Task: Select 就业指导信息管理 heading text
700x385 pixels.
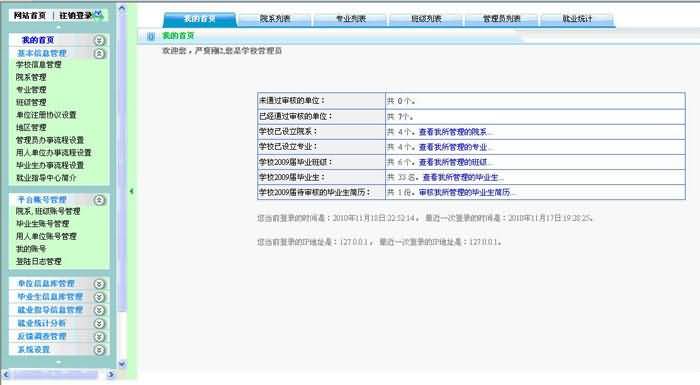Action: point(50,310)
